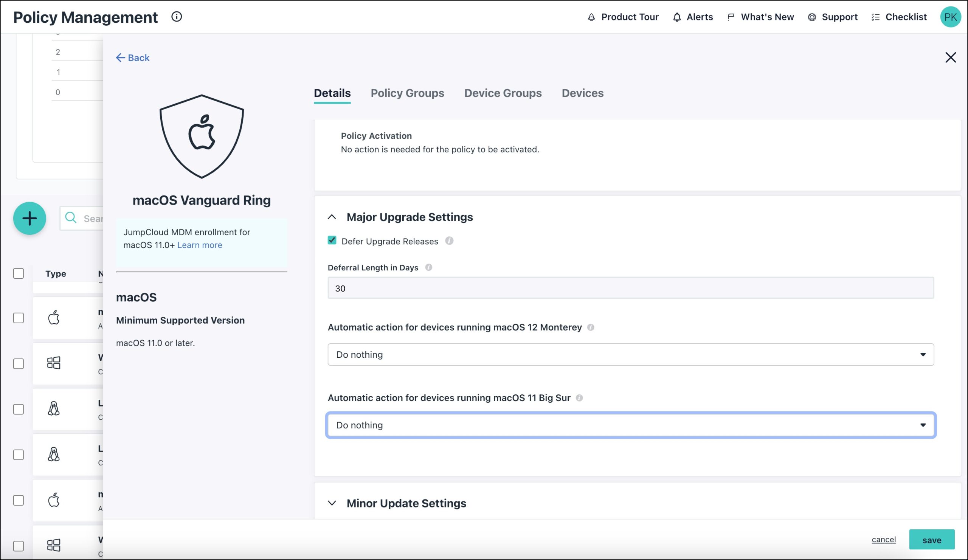Check the first Apple policy row checkbox
The image size is (968, 560).
point(19,318)
